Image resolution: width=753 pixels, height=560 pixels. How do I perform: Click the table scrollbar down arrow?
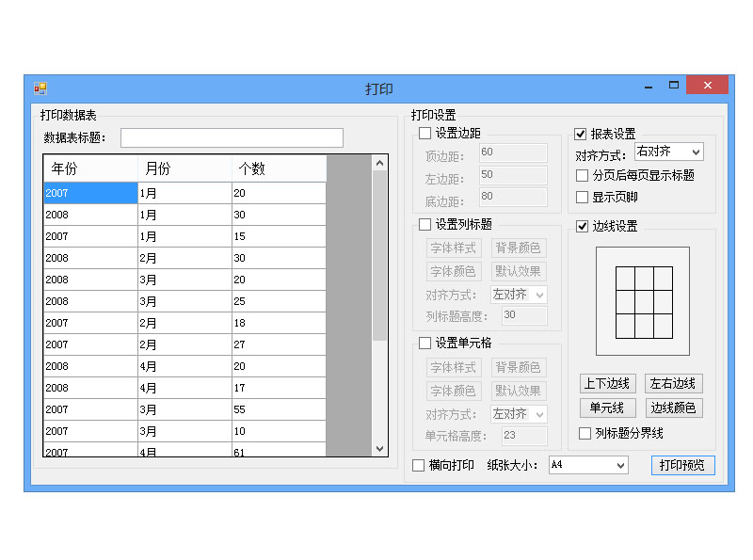380,449
